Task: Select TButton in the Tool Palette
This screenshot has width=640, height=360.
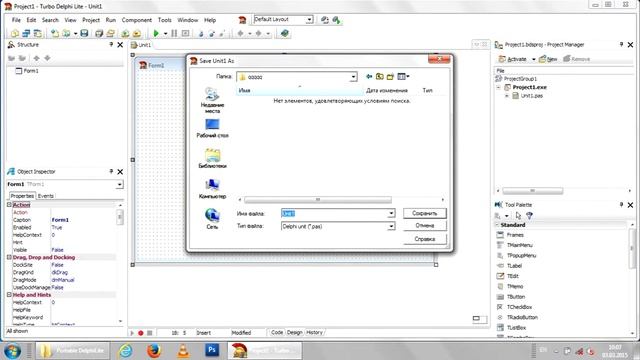Action: (x=516, y=297)
